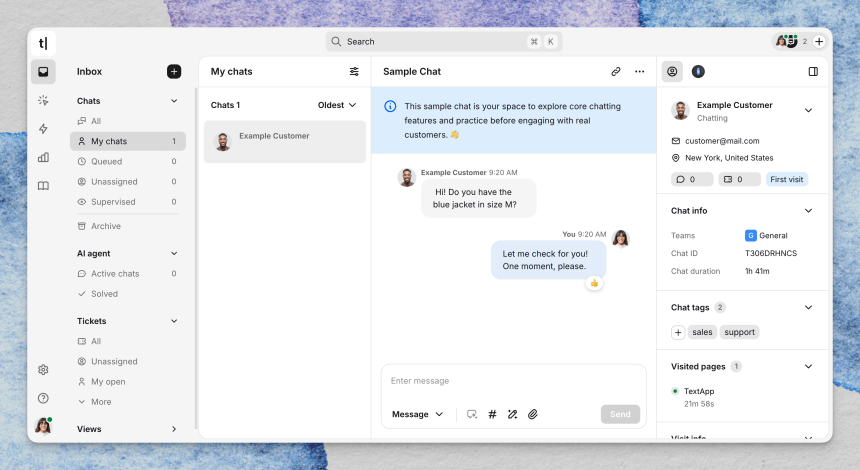This screenshot has height=470, width=860.
Task: Select the dark circular app icon in details panel
Action: (698, 71)
